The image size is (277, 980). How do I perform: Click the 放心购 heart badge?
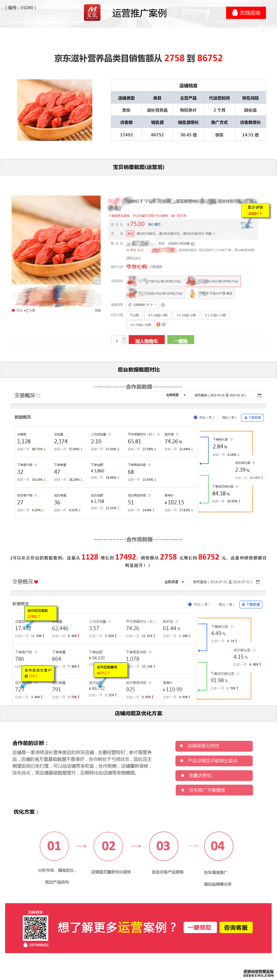(137, 267)
